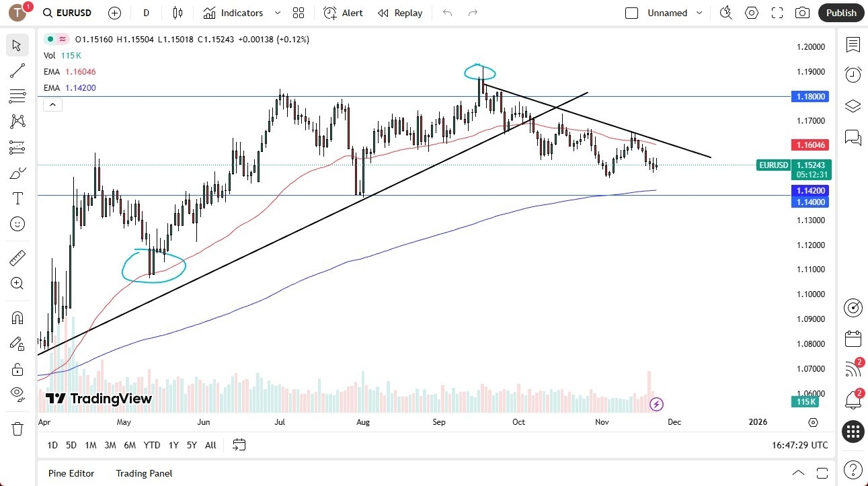
Task: Toggle magnet mode in the left toolbar
Action: pos(17,317)
